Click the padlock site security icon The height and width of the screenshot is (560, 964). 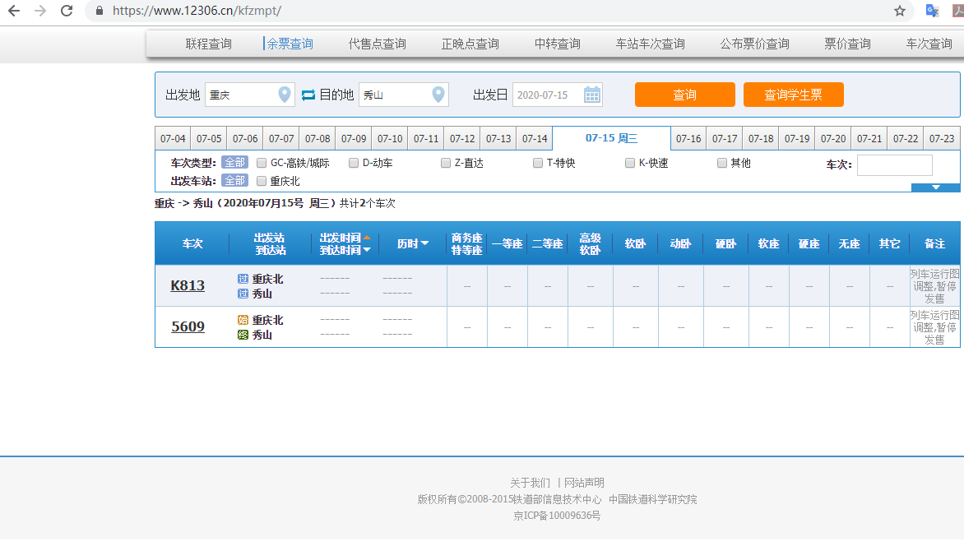(x=100, y=11)
